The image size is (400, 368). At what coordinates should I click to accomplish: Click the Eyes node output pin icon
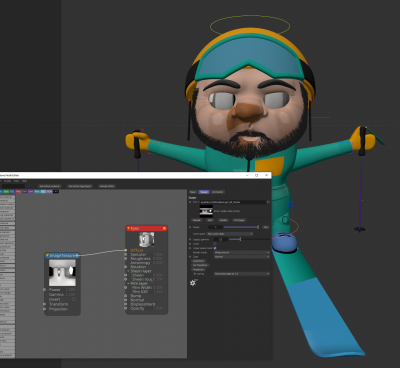(164, 228)
